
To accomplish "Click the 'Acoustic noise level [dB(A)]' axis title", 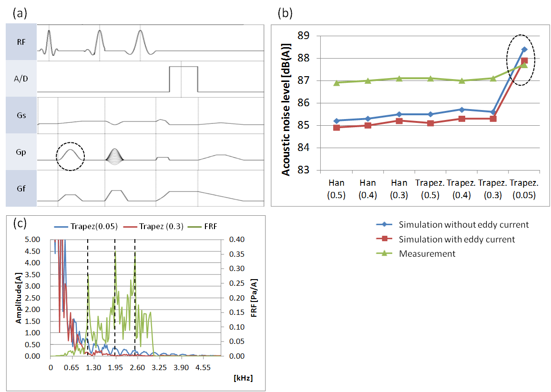I will coord(286,110).
